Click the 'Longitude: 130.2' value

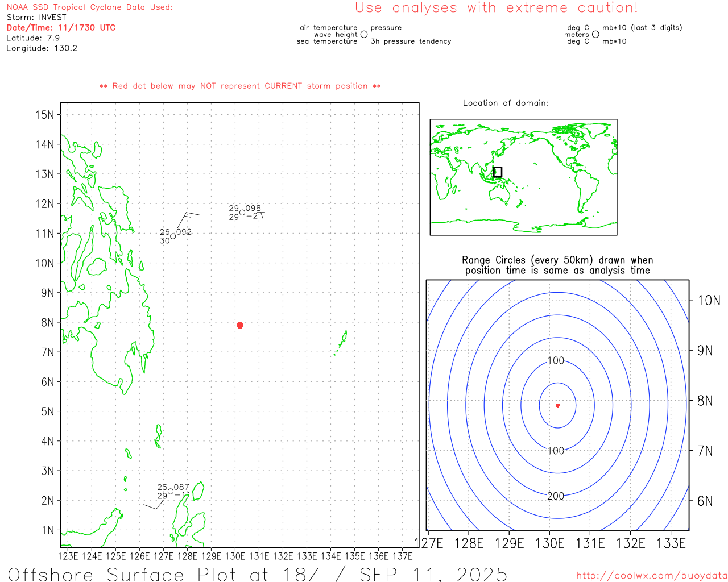42,48
